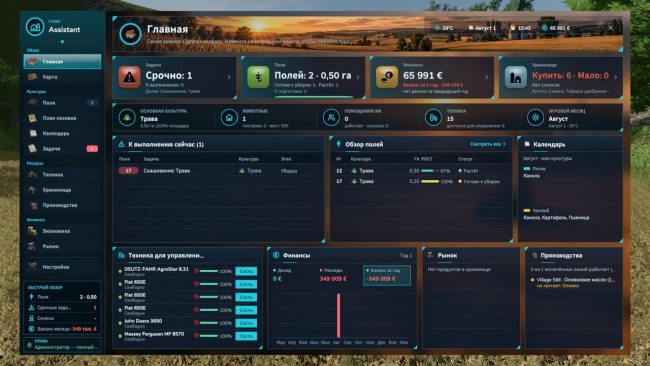Click the Календарь panel header
This screenshot has width=650, height=366.
[570, 144]
